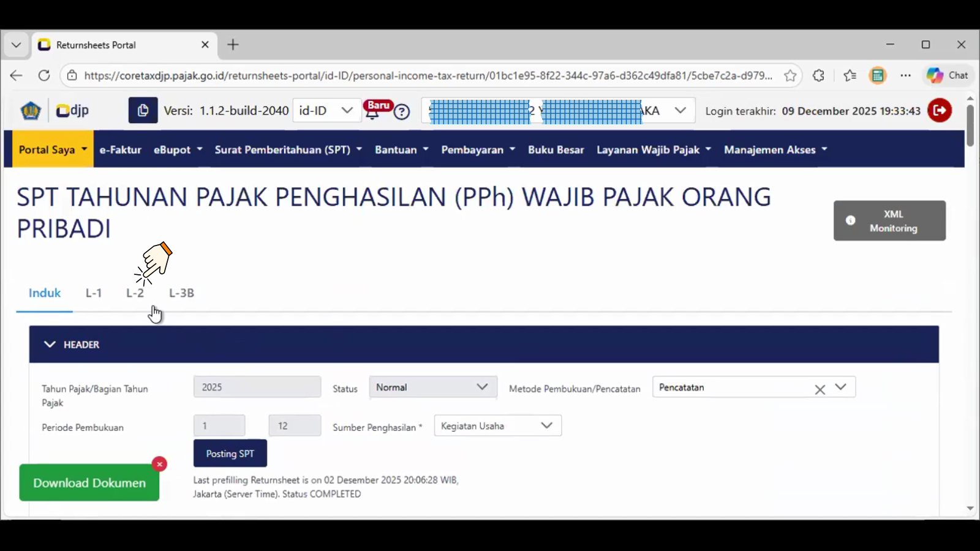Screen dimensions: 980x551
Task: Click the help question mark icon
Action: [x=402, y=112]
